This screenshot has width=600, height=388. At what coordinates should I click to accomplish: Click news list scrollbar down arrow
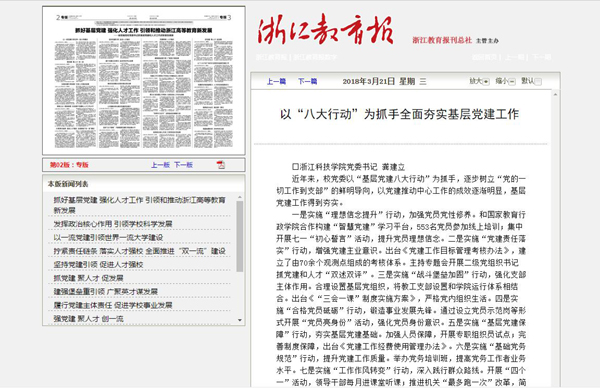[240, 320]
